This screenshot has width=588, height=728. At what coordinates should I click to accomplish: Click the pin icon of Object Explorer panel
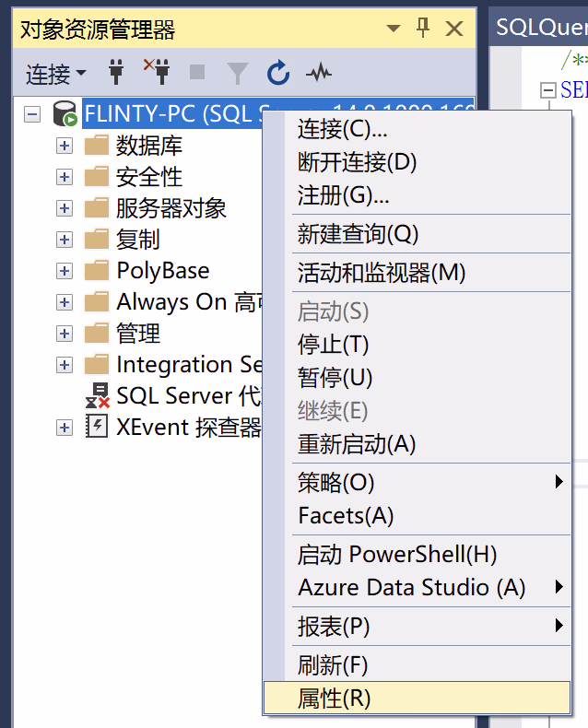coord(423,29)
